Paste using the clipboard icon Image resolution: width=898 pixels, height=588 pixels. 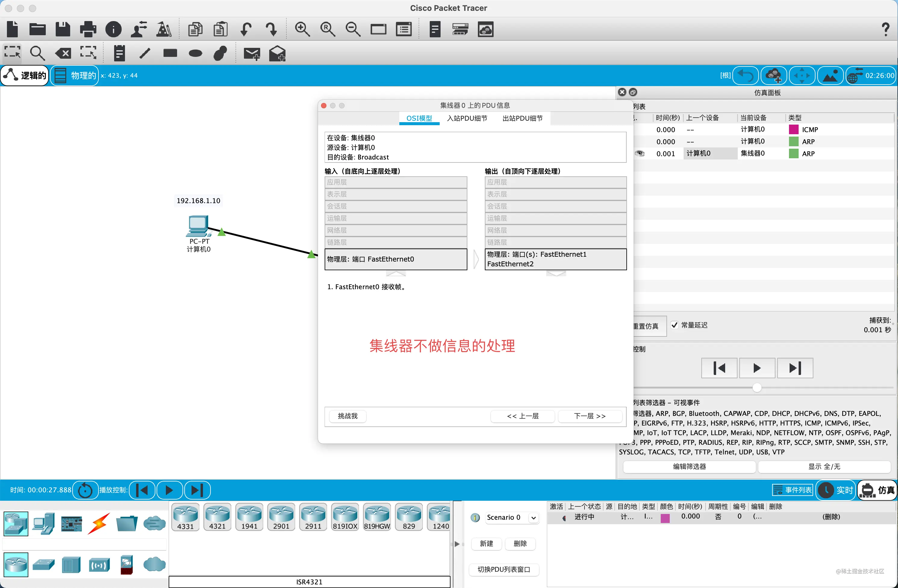(x=220, y=29)
